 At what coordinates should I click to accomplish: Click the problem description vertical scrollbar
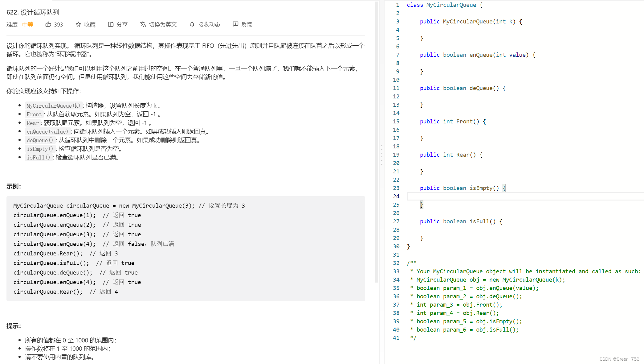(377, 142)
